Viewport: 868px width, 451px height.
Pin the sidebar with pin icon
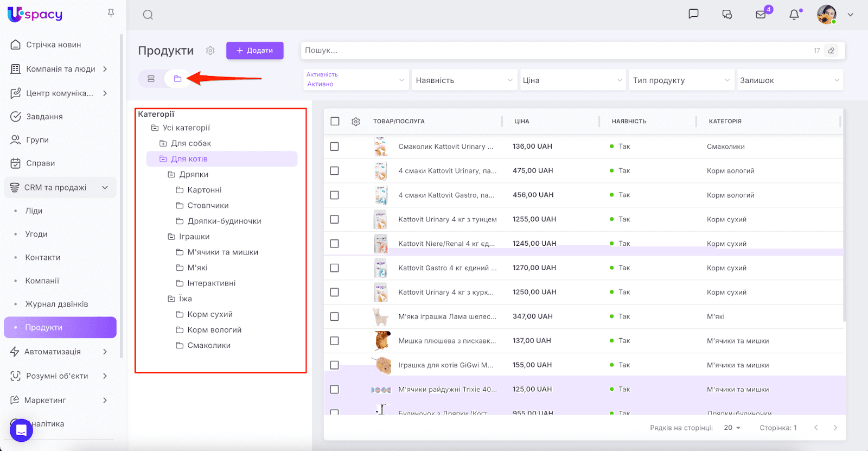[111, 13]
